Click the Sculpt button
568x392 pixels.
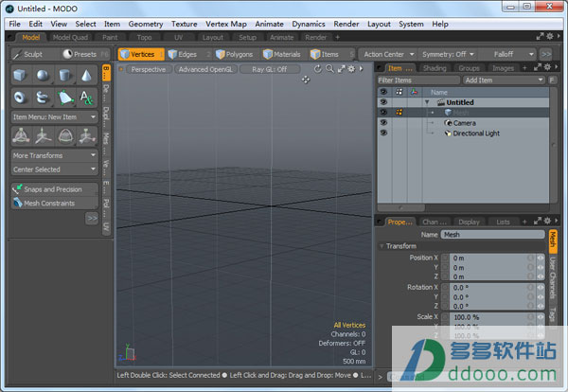click(x=35, y=54)
